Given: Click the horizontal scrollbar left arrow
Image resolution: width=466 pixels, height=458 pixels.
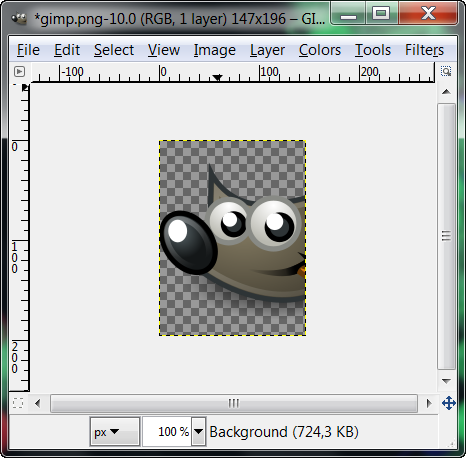Looking at the screenshot, I should coord(37,403).
